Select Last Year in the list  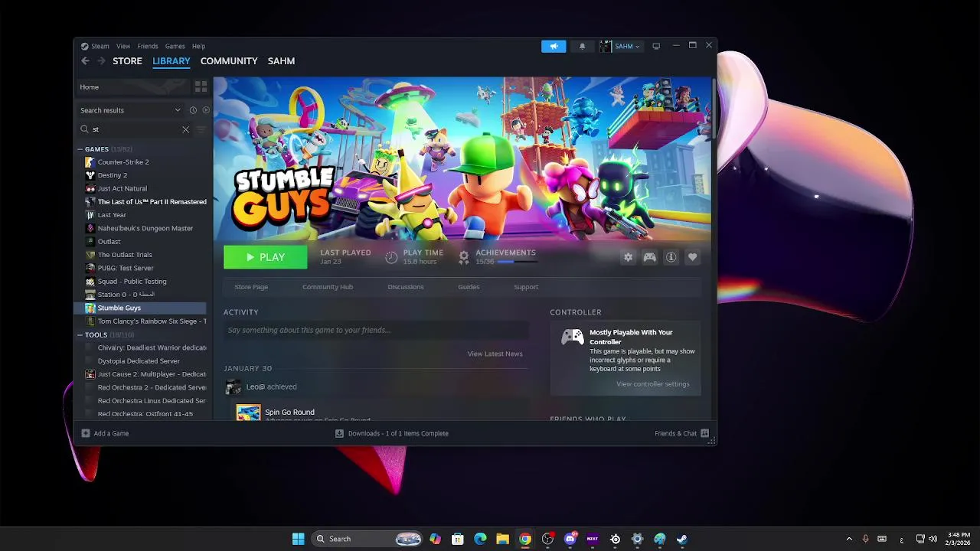coord(112,215)
